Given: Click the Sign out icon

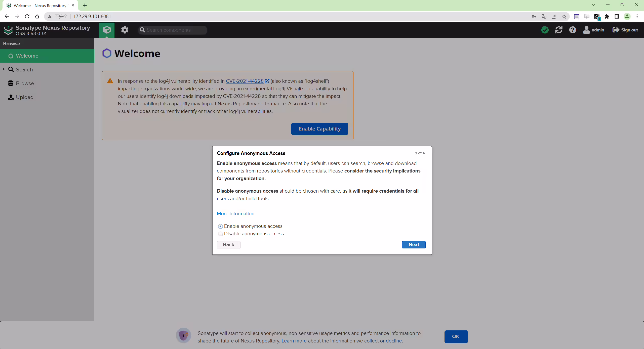Looking at the screenshot, I should pyautogui.click(x=616, y=30).
